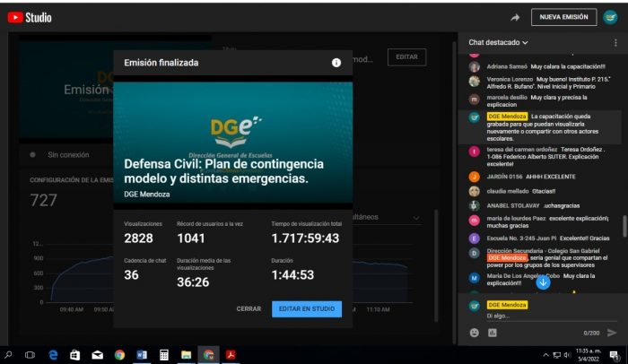This screenshot has height=364, width=628.
Task: Open Microsoft Store from taskbar
Action: [x=74, y=355]
